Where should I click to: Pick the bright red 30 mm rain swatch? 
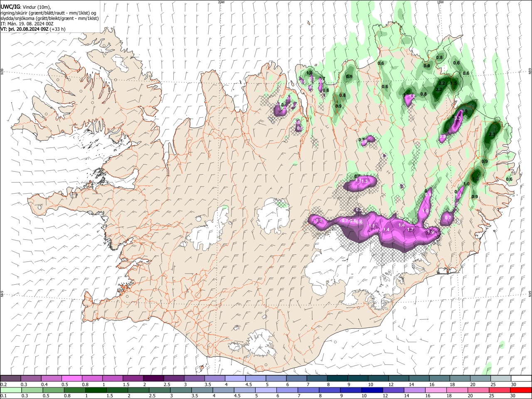pyautogui.click(x=521, y=390)
